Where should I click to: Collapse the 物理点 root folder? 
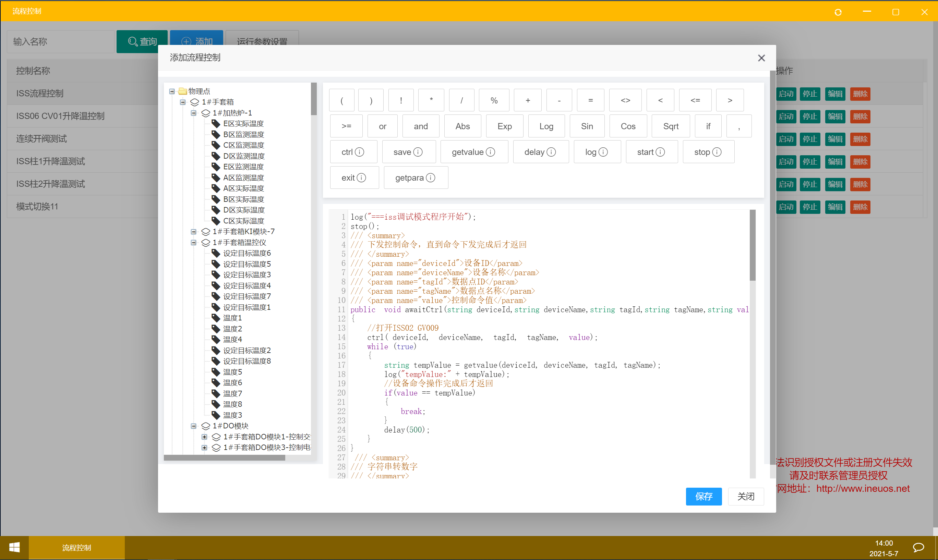pos(172,91)
